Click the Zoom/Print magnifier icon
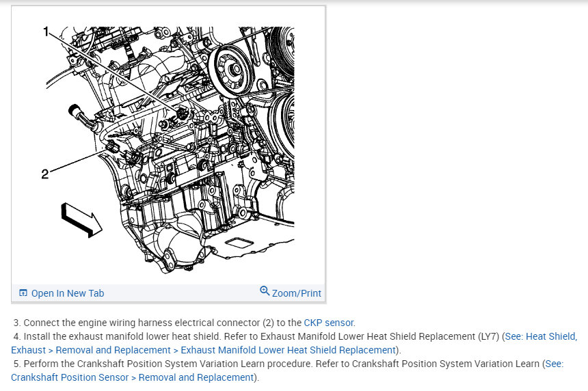The width and height of the screenshot is (588, 391). coord(265,291)
